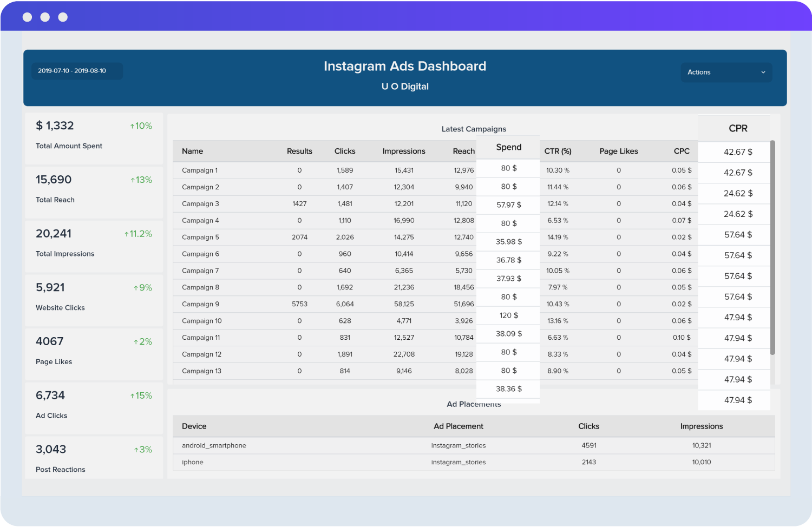
Task: Select the Campaign 9 row name
Action: tap(200, 305)
